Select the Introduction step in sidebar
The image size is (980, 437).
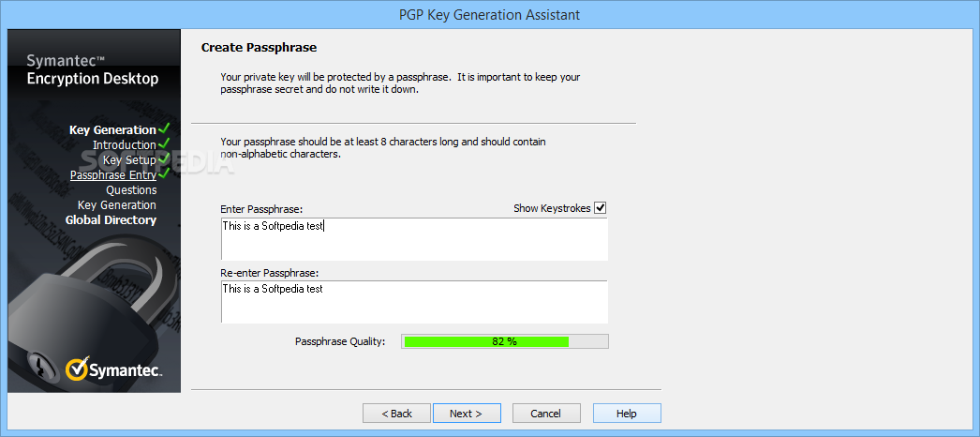point(125,145)
